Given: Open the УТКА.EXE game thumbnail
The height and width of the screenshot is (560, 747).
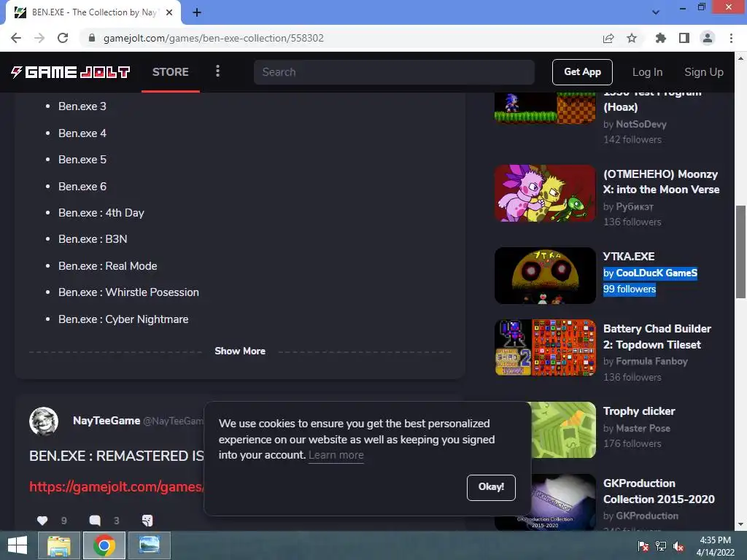Looking at the screenshot, I should (545, 276).
